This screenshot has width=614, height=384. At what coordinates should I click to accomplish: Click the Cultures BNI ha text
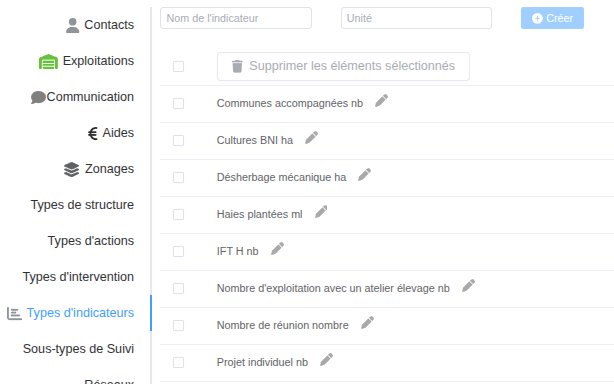255,141
